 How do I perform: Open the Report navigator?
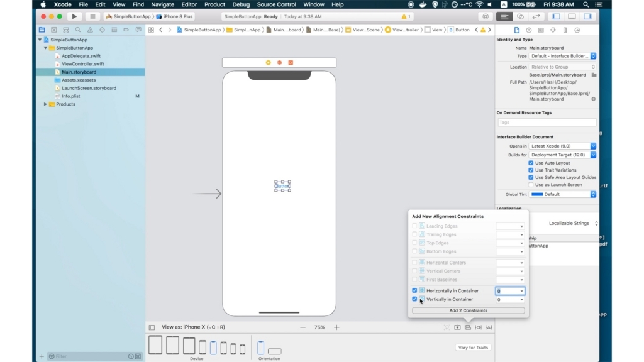click(138, 30)
